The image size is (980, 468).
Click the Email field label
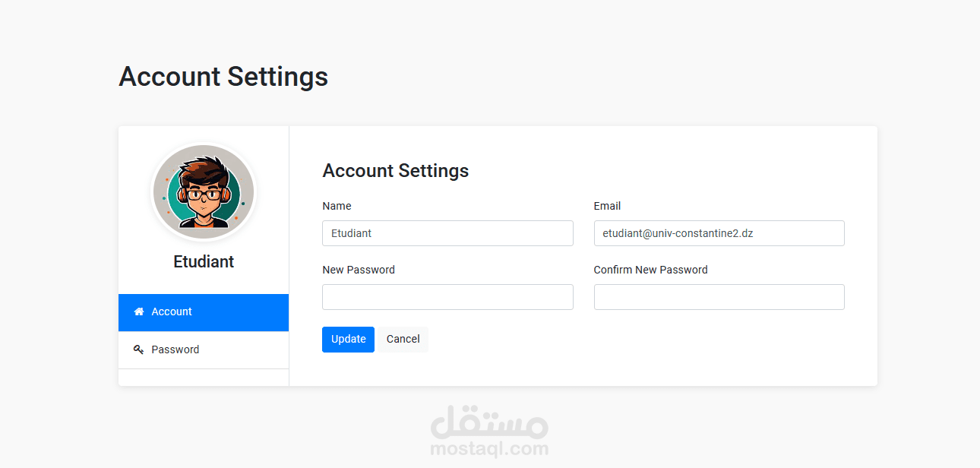coord(607,206)
